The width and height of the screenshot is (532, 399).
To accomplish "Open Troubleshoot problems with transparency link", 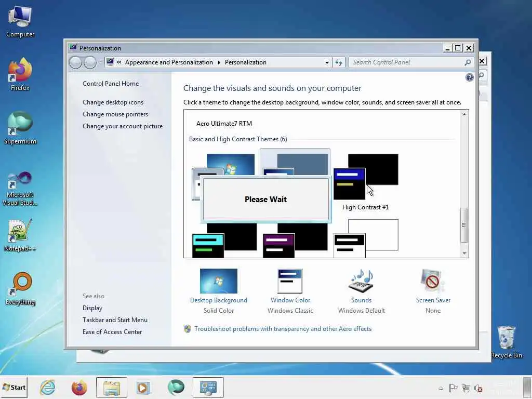I will point(283,329).
